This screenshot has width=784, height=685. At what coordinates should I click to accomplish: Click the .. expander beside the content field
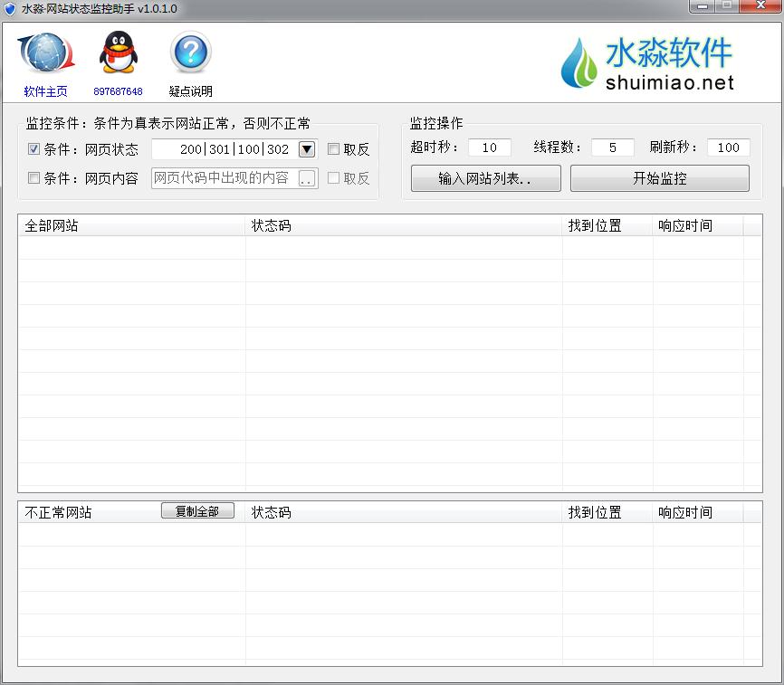tap(309, 177)
